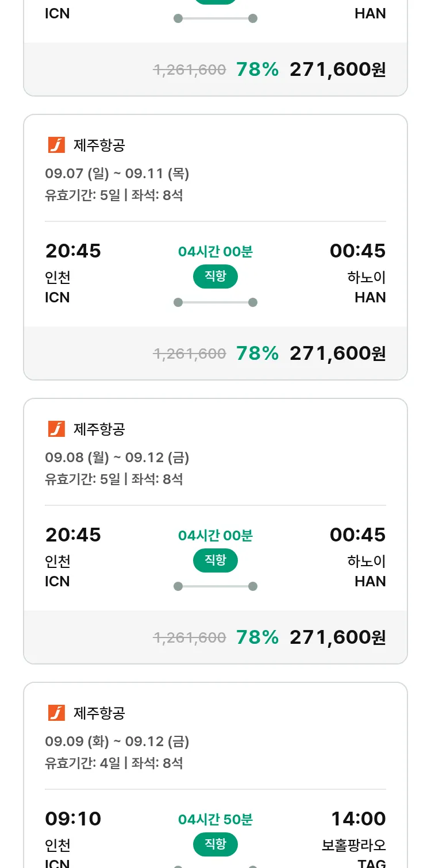Image resolution: width=431 pixels, height=868 pixels.
Task: Tap the 보홀팡라오 destination label
Action: (x=353, y=846)
